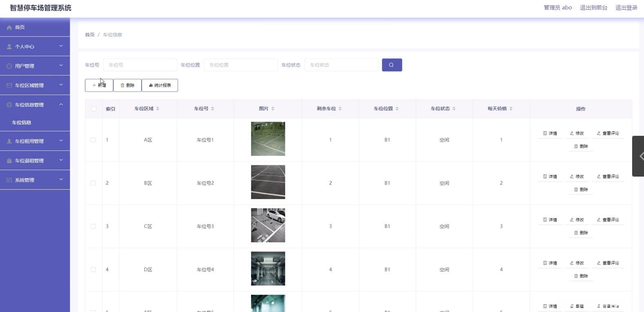Click the 管理员 abo account label
644x312 pixels.
[x=558, y=8]
